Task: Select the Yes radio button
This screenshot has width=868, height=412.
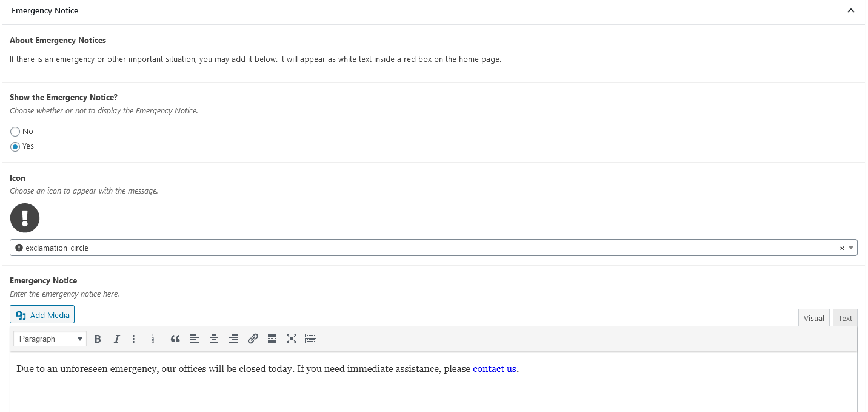Action: pyautogui.click(x=15, y=146)
